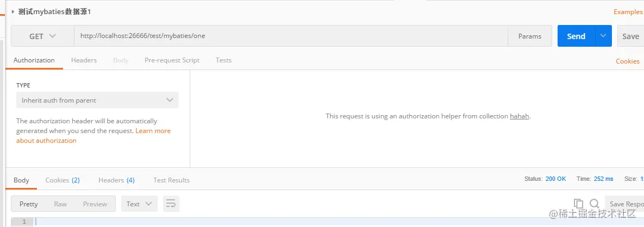Open the Tests tab
This screenshot has width=644, height=227.
tap(223, 60)
